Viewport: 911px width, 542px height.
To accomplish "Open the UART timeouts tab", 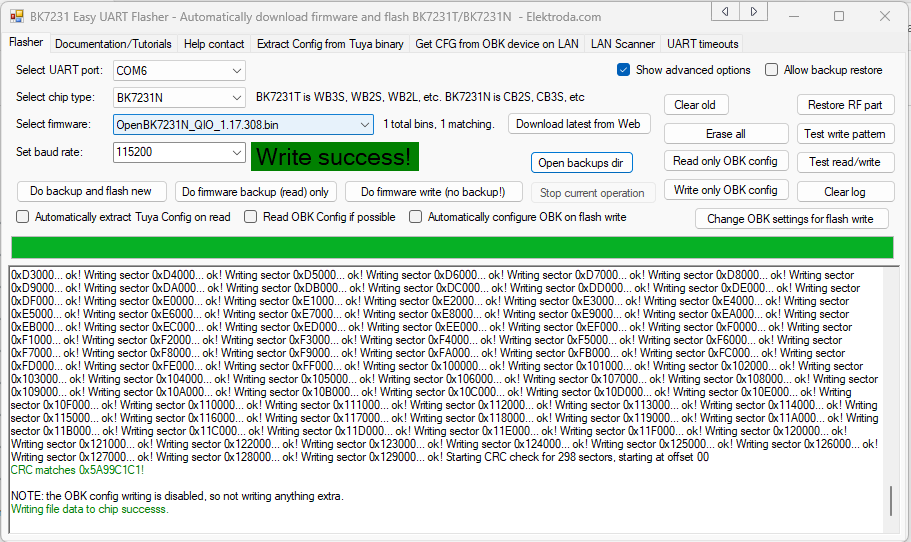I will (702, 44).
